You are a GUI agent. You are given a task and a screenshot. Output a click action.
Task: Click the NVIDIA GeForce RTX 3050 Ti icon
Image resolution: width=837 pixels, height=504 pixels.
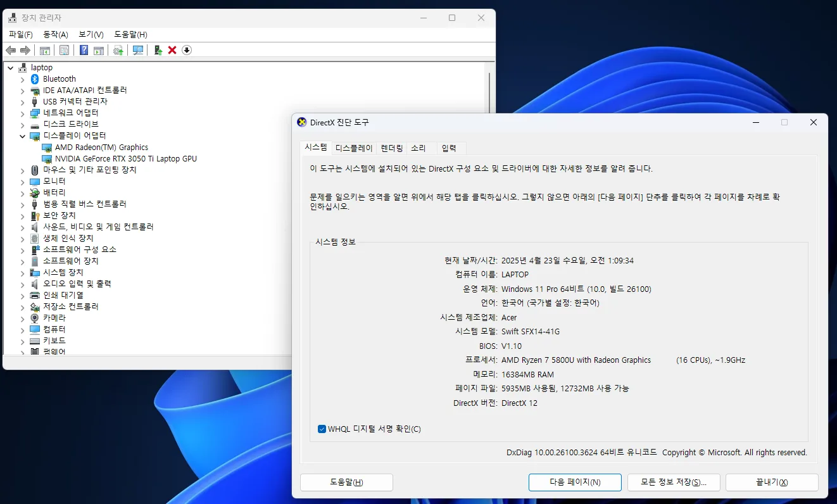point(47,159)
